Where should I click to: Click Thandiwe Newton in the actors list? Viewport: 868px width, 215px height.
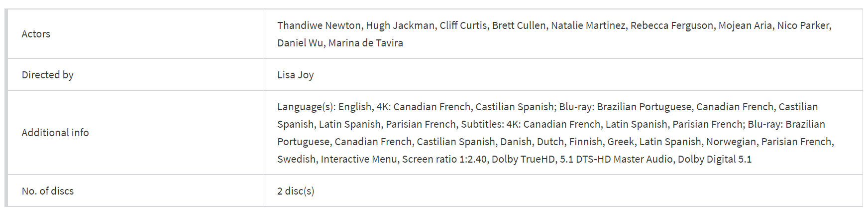[x=319, y=25]
